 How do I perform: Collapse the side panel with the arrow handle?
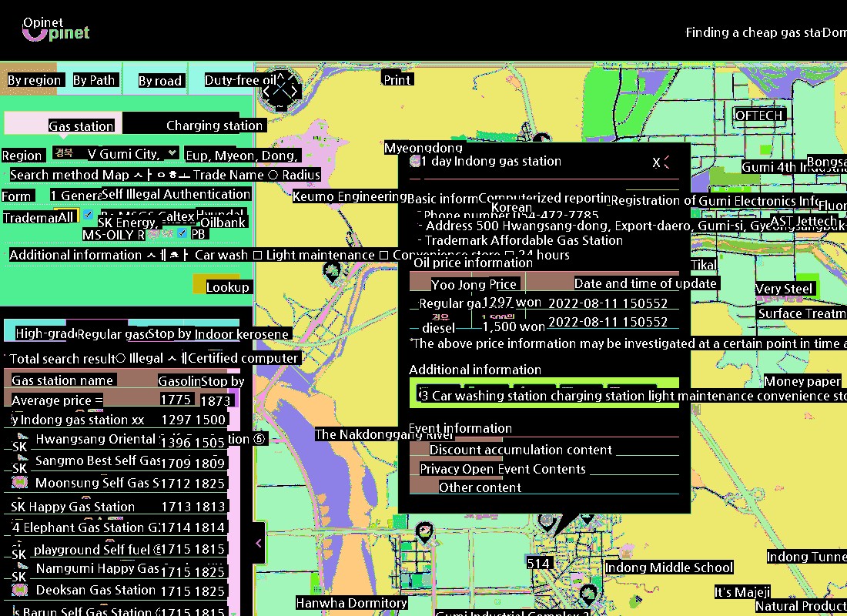tap(259, 543)
